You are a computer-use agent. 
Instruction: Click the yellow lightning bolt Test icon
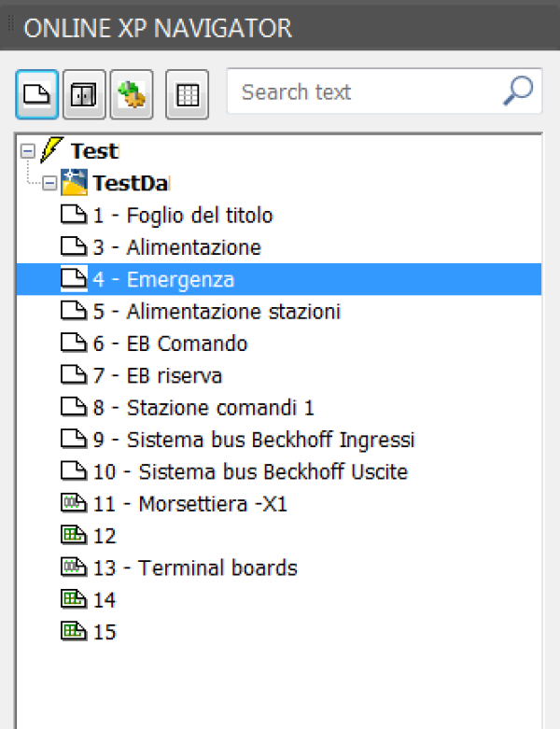[51, 150]
